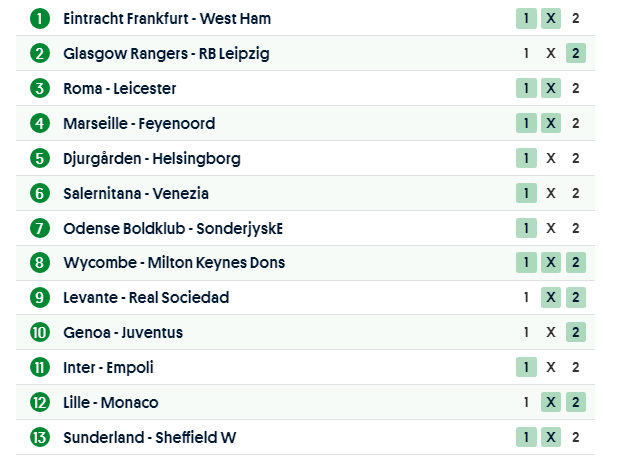Toggle the X pick for Sunderland - Sheffield W
The width and height of the screenshot is (622, 462).
(551, 437)
